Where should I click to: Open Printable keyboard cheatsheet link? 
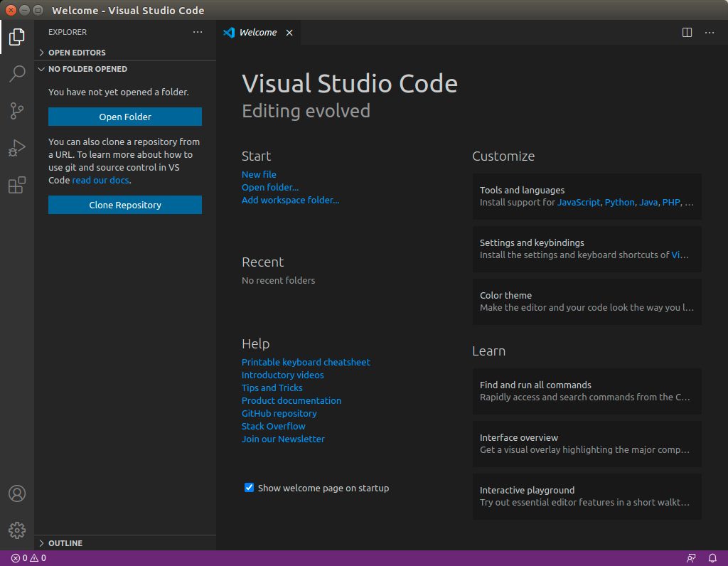[x=306, y=362]
